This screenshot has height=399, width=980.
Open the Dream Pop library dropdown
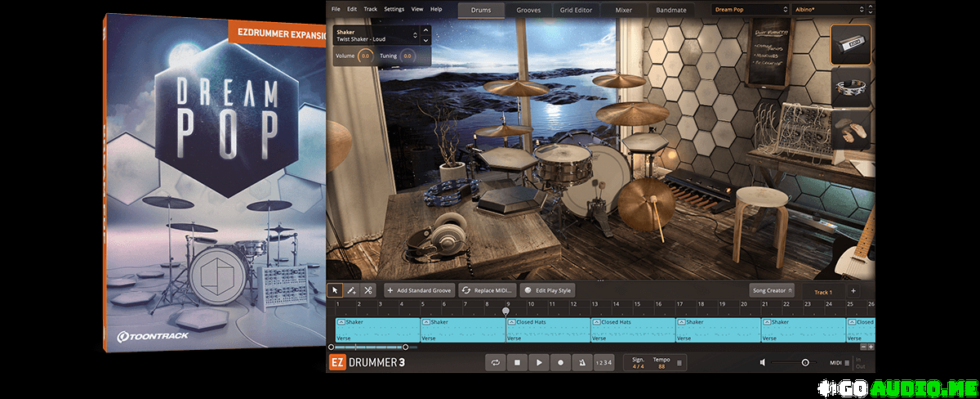(749, 10)
